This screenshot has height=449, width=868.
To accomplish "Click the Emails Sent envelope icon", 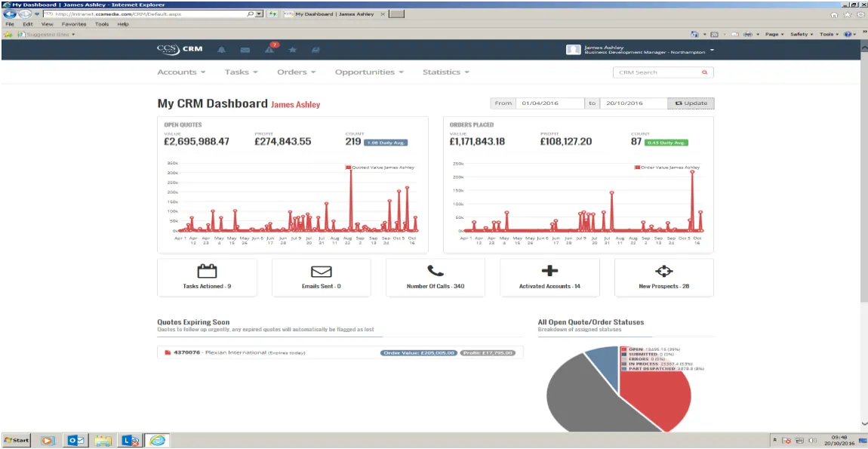I will tap(321, 271).
